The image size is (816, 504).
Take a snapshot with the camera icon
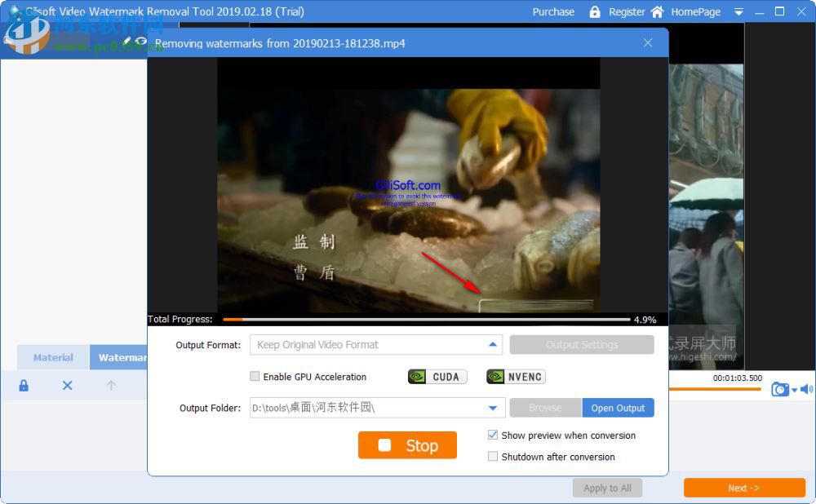pyautogui.click(x=780, y=390)
